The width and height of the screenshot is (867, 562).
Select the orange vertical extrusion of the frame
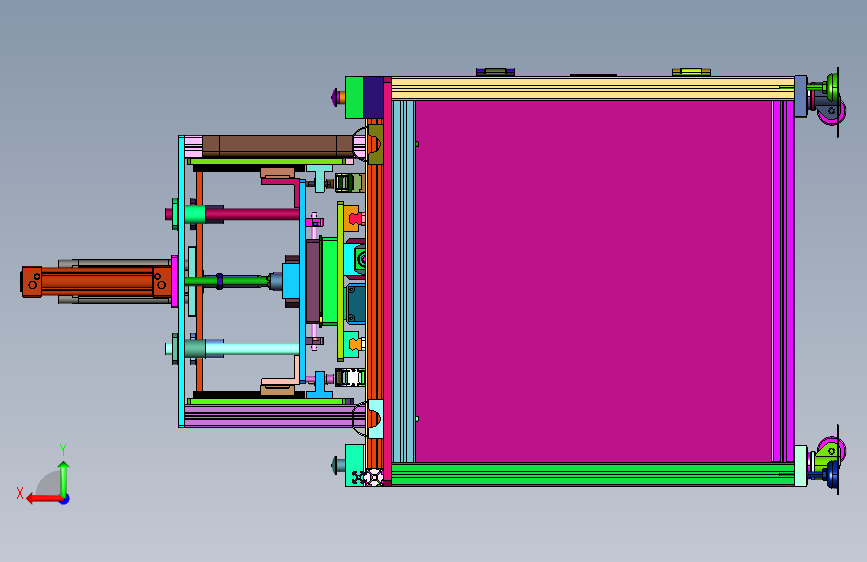click(374, 281)
